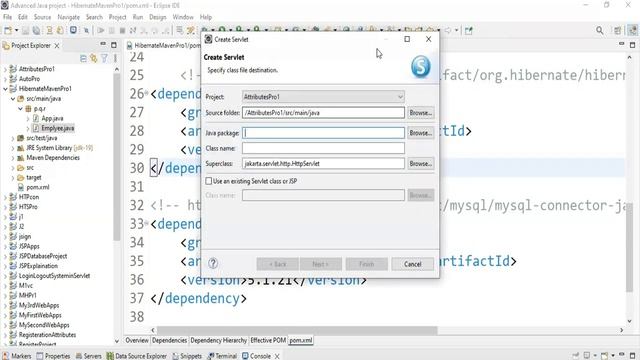Screen dimensions: 640x360
Task: Click the Source folder input field
Action: click(323, 113)
